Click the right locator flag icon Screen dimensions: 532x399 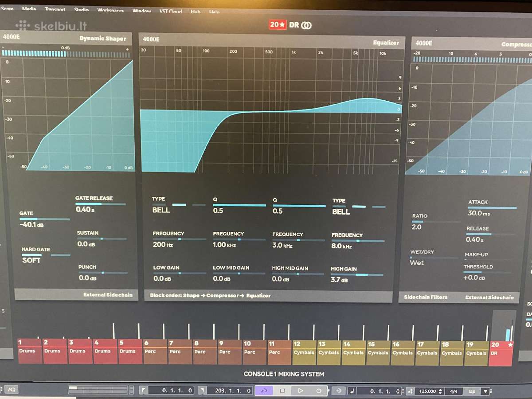tap(202, 391)
